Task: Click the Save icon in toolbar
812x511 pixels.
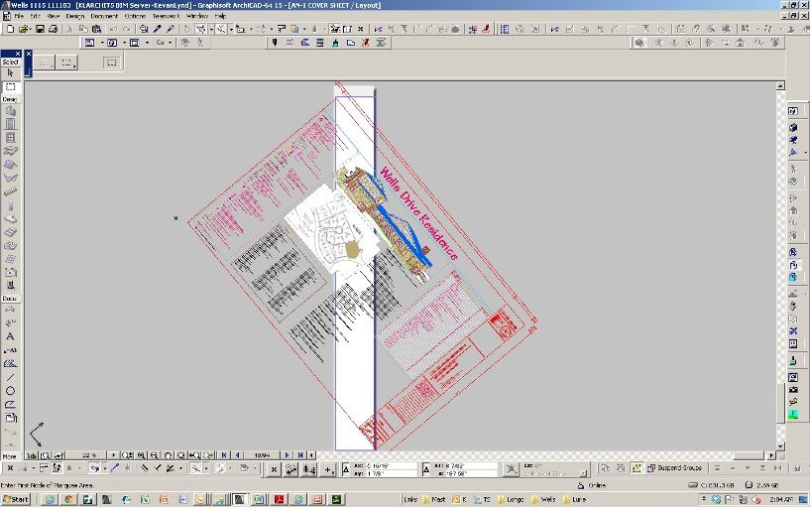Action: [40, 29]
